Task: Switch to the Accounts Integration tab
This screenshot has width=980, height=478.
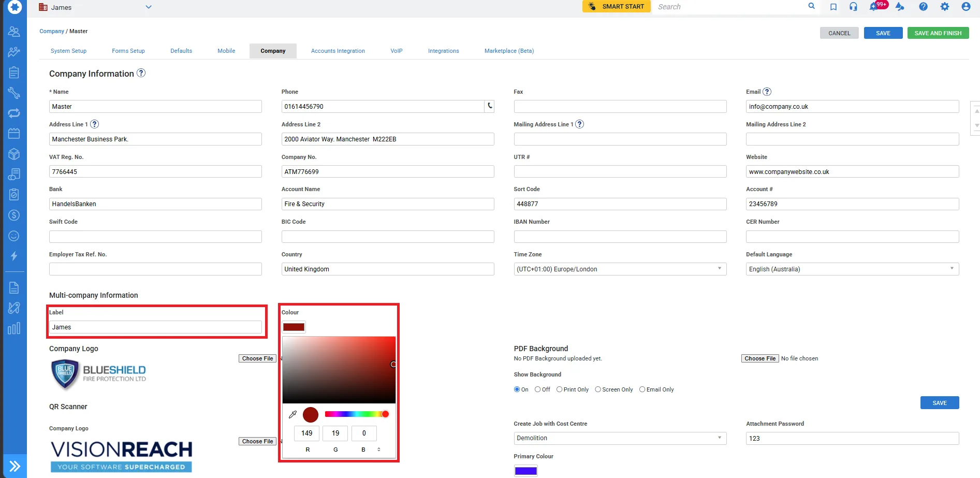Action: tap(338, 51)
